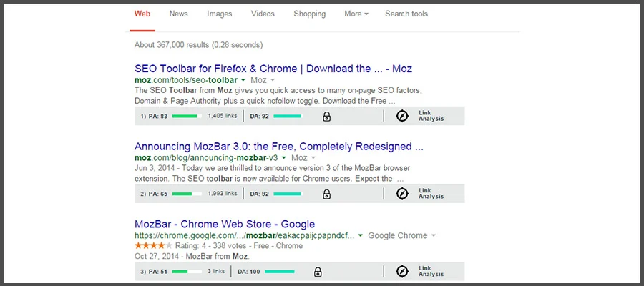Open Link Analysis compass icon for second result
This screenshot has width=644, height=286.
pyautogui.click(x=402, y=194)
